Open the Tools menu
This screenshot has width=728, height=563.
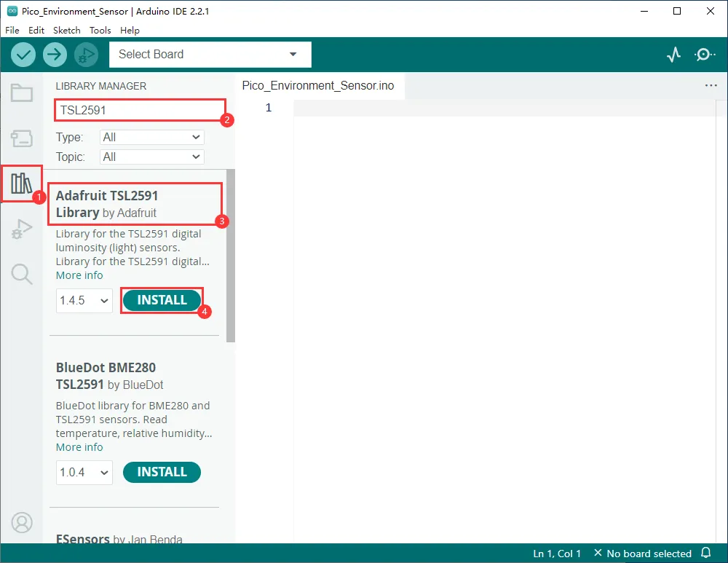100,30
